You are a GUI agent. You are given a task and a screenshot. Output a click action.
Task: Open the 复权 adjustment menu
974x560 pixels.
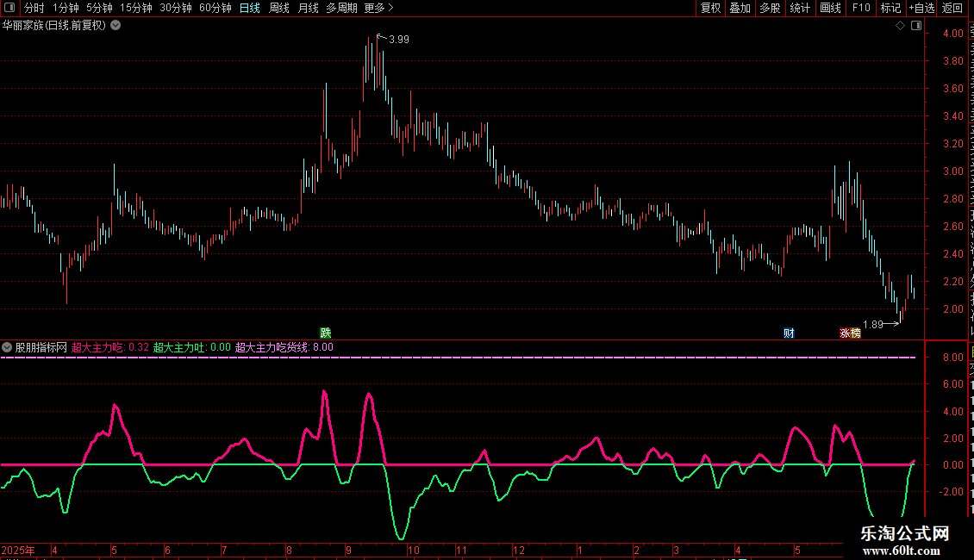710,8
